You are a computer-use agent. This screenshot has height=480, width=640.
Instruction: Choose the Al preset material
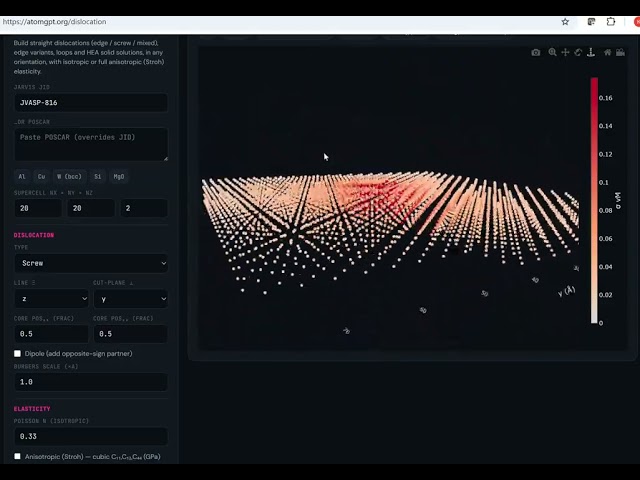[22, 176]
